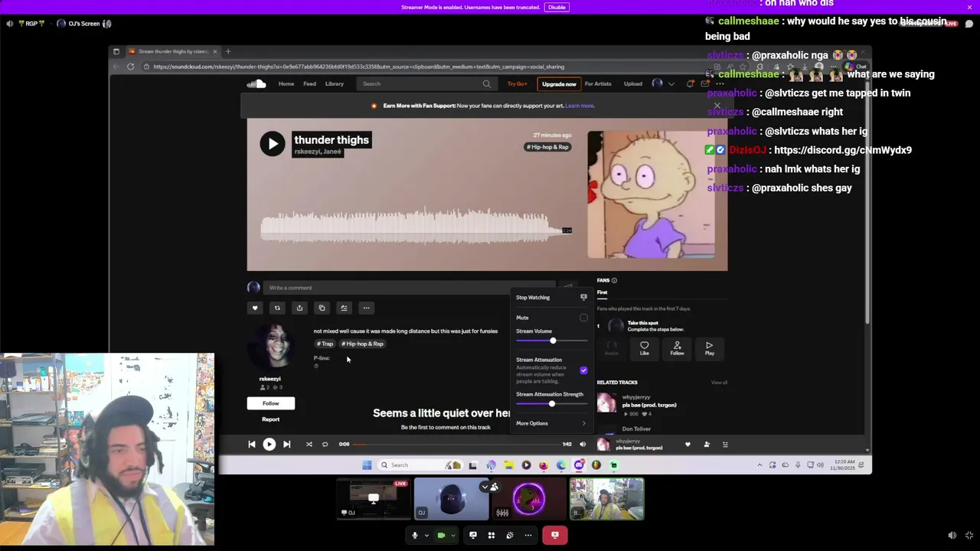Open the Library tab in SoundCloud header
The width and height of the screenshot is (980, 551).
tap(335, 84)
